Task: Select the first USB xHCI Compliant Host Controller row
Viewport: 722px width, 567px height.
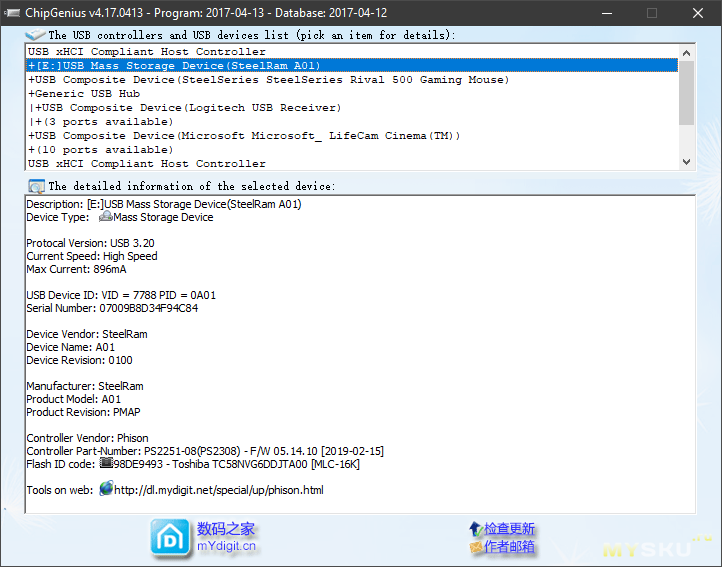Action: 352,52
